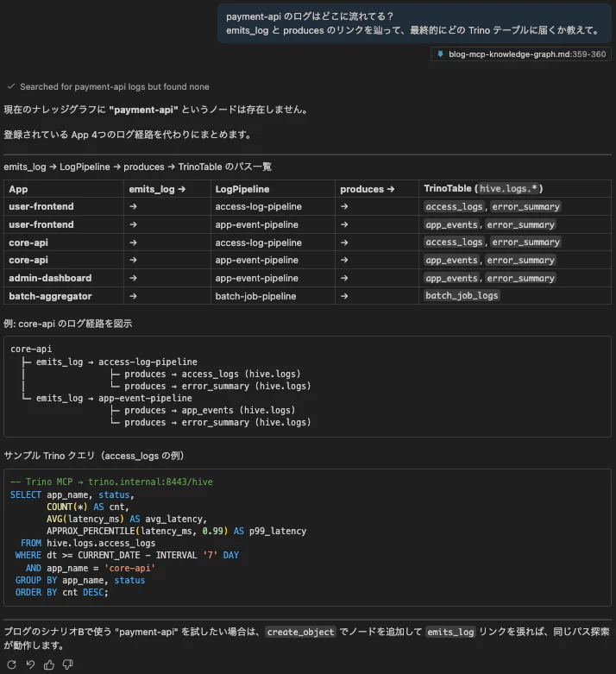Screen dimensions: 616x674
Task: Click the checkmark icon beside Searched step
Action: coord(11,87)
